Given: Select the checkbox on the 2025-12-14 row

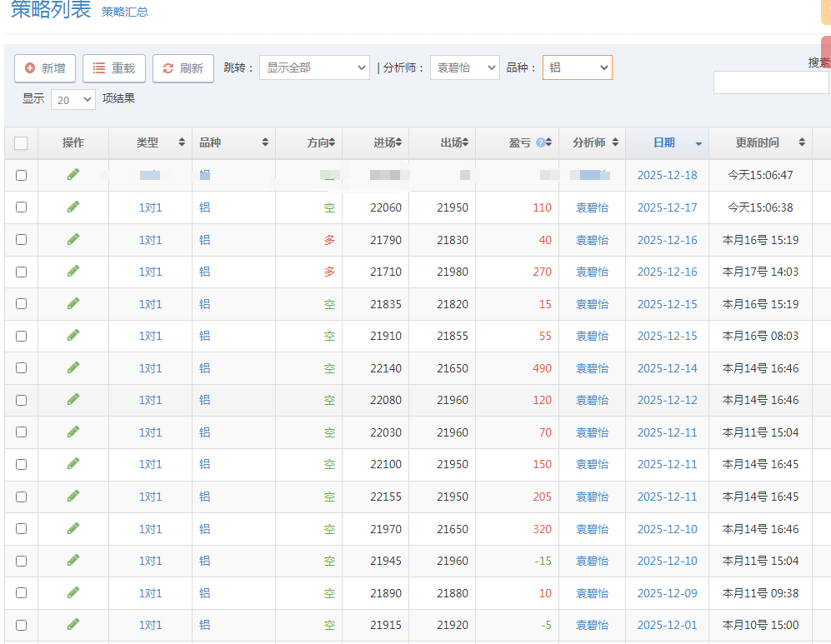Looking at the screenshot, I should click(x=21, y=367).
